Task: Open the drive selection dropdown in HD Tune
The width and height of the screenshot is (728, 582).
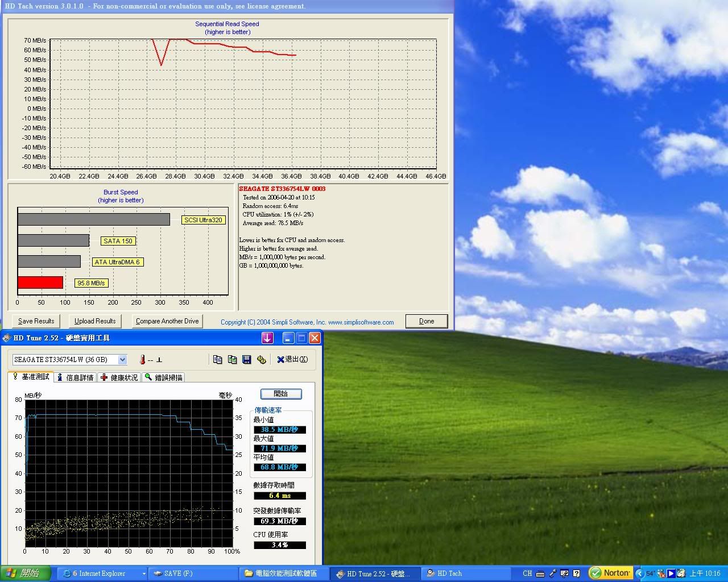Action: [122, 360]
